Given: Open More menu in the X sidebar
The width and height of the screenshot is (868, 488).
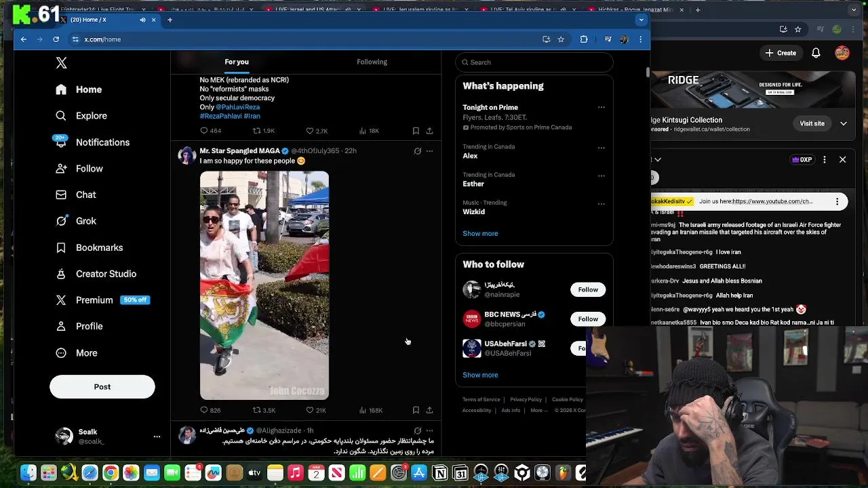Looking at the screenshot, I should click(77, 353).
